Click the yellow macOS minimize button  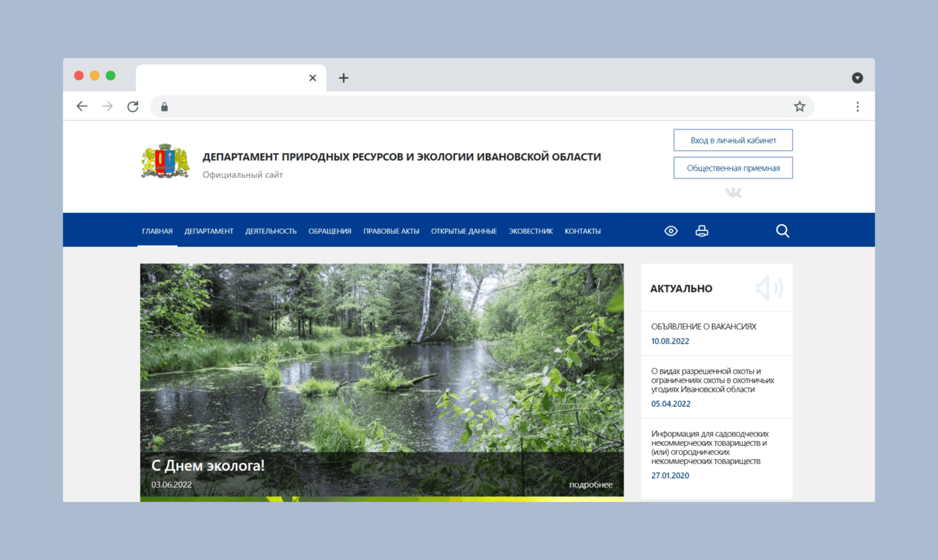[x=94, y=76]
